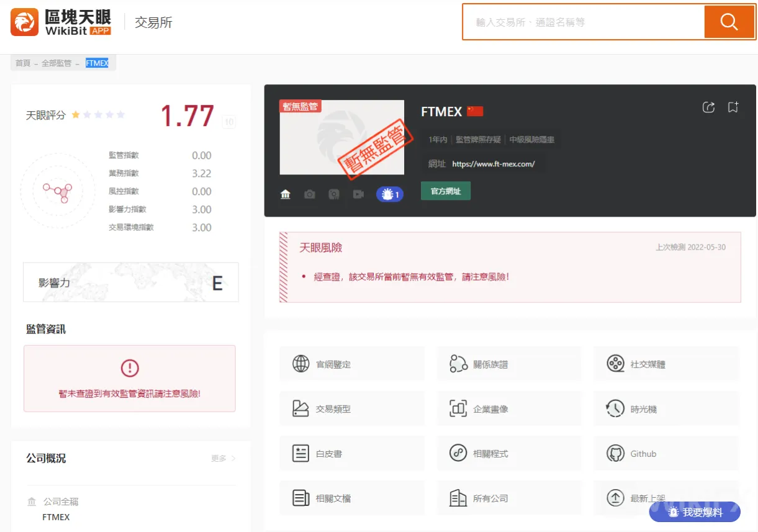
Task: Open 企業畫像 company portrait tile
Action: pyautogui.click(x=509, y=408)
